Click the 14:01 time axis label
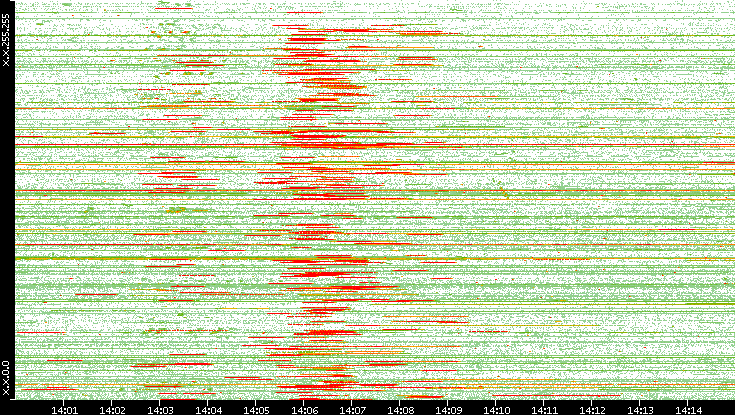This screenshot has height=415, width=735. (x=64, y=408)
